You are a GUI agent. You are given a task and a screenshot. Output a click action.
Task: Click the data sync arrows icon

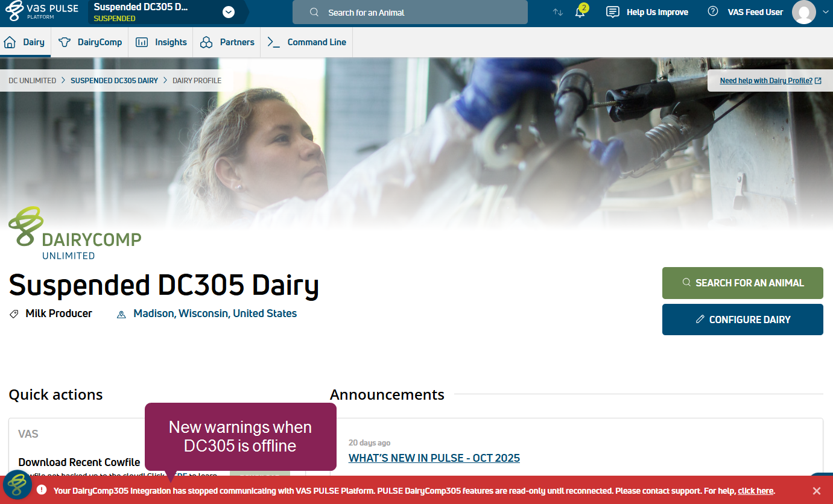(558, 13)
